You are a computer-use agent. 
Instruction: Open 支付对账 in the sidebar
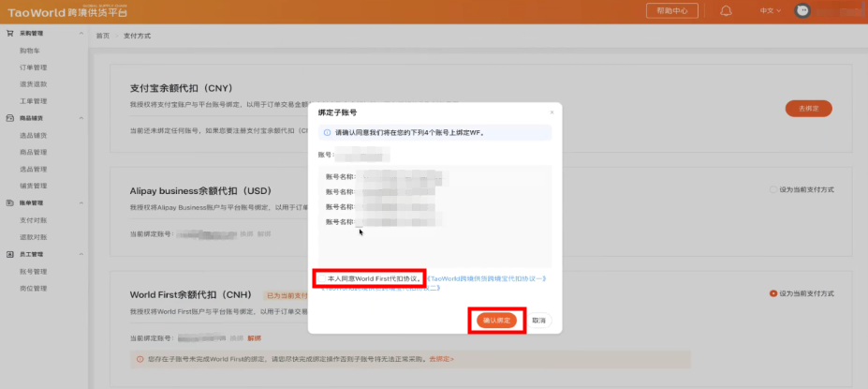[x=33, y=220]
